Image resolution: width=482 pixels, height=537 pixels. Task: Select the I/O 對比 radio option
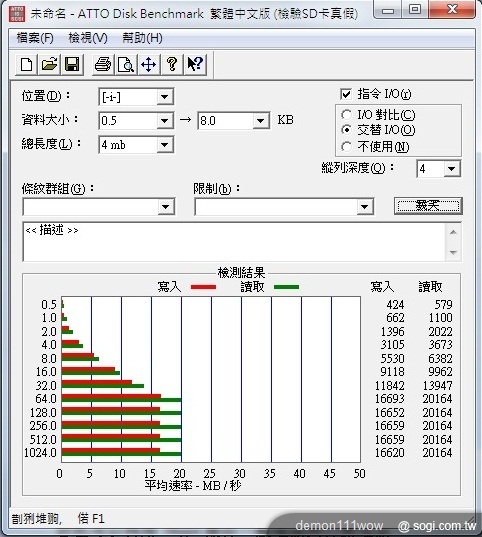tap(346, 114)
